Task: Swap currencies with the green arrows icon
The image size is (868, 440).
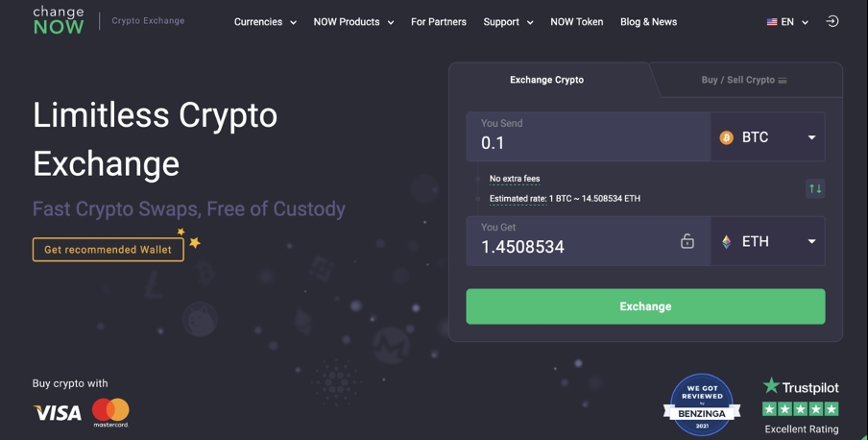Action: pyautogui.click(x=815, y=188)
